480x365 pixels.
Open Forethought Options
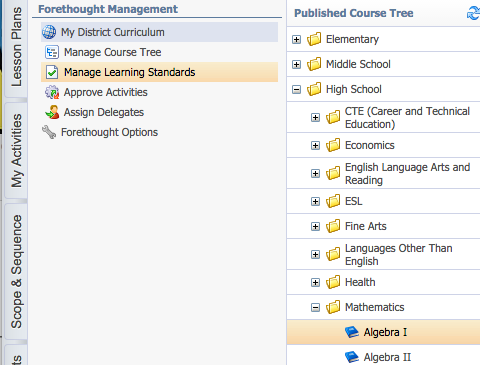coord(159,132)
